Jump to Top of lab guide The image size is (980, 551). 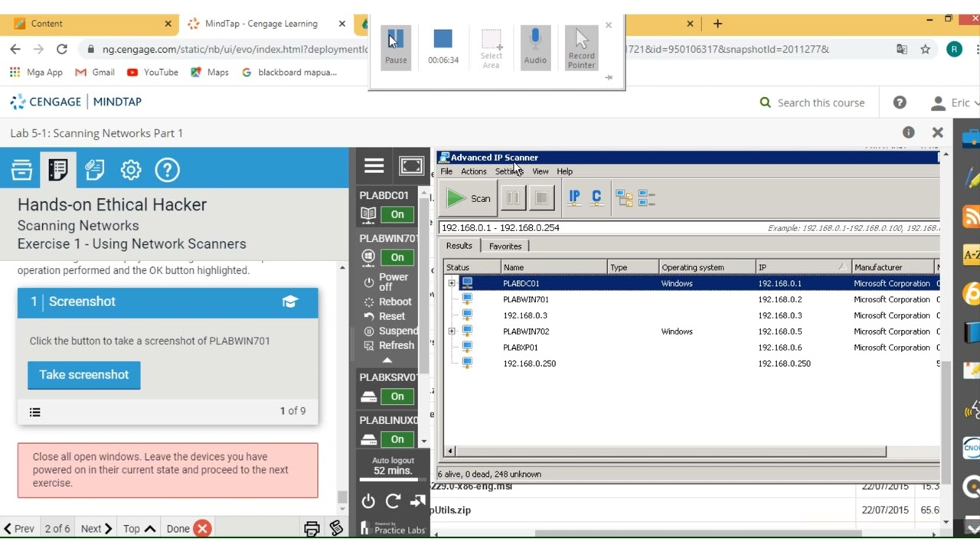139,529
